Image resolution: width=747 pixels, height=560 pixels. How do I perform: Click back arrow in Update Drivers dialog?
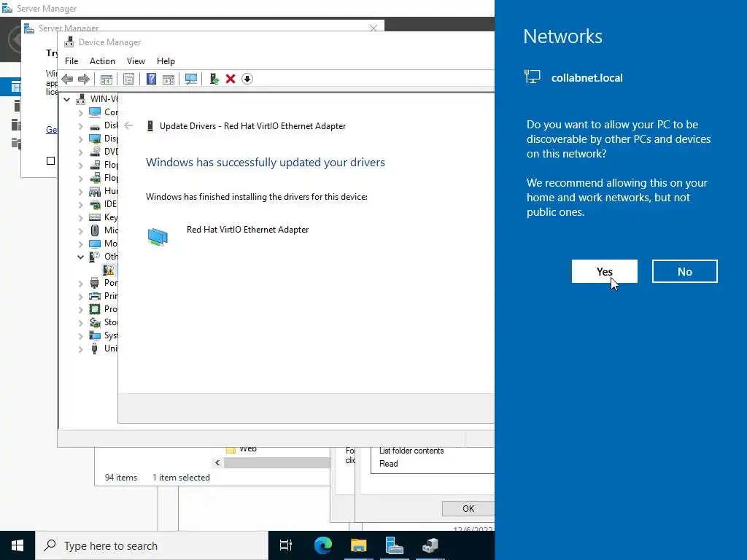coord(128,125)
